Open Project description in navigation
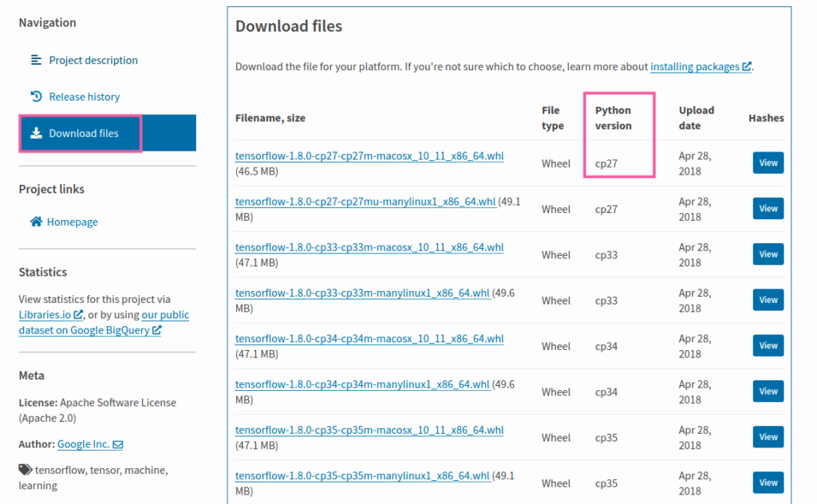Viewport: 817px width, 504px height. [x=93, y=61]
